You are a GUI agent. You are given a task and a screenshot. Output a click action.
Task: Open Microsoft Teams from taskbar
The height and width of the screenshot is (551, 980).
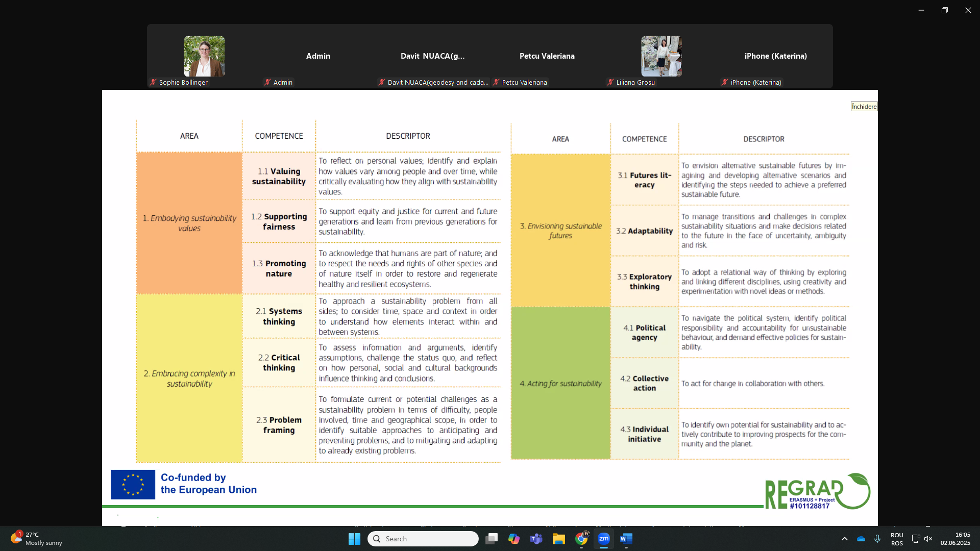536,539
